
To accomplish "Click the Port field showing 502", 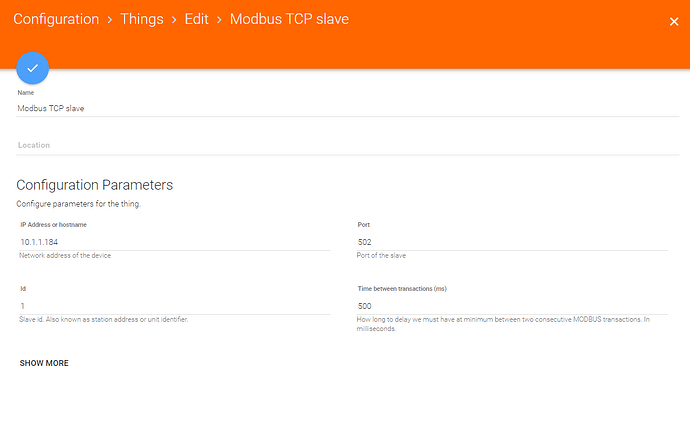I will pos(512,242).
